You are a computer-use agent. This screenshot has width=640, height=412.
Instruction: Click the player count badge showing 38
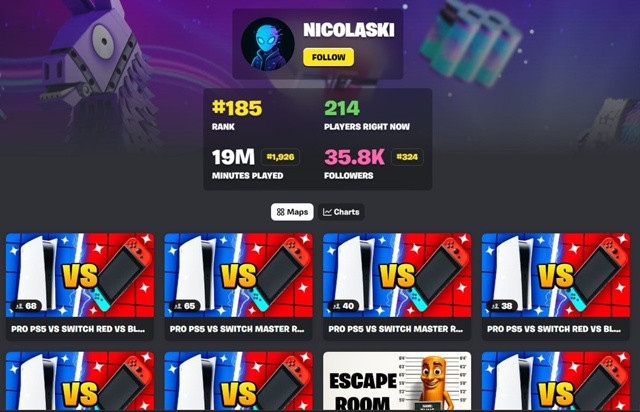click(x=502, y=306)
